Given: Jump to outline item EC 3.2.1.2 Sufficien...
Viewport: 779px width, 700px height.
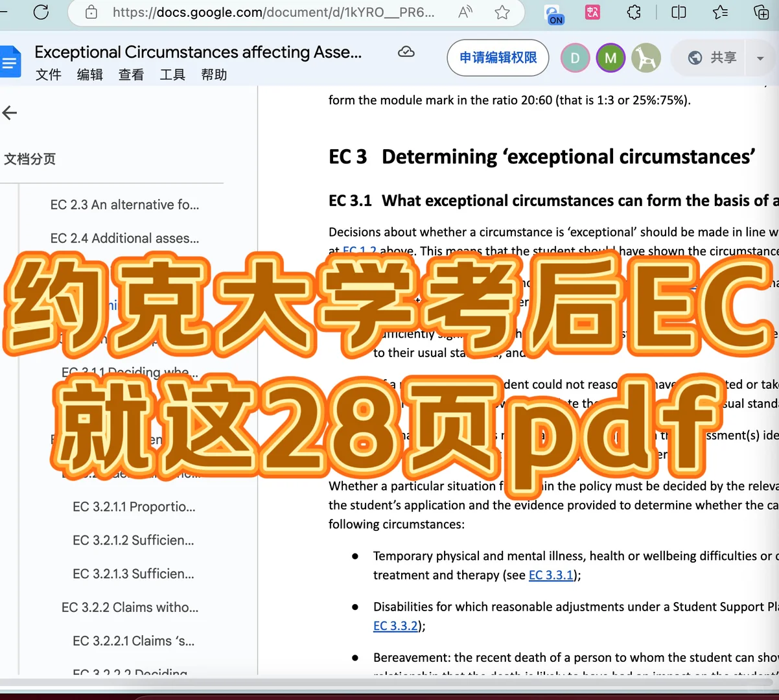Looking at the screenshot, I should pos(134,541).
